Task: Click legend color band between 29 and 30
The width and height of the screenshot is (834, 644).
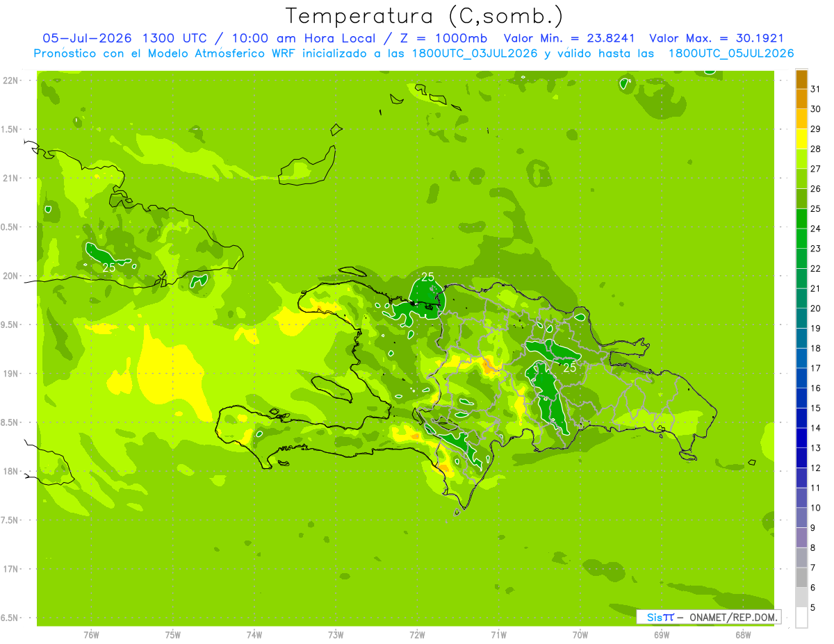Action: tap(801, 119)
